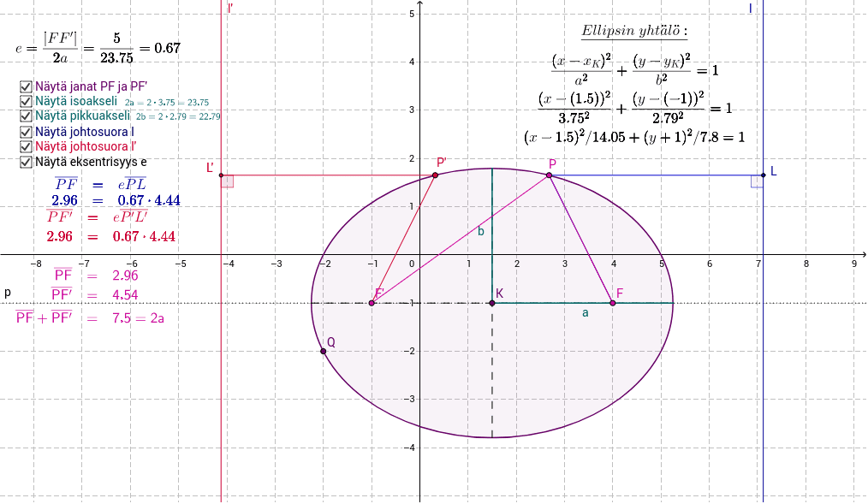Click the 'Ellipsin yhtälö :' heading

(634, 31)
